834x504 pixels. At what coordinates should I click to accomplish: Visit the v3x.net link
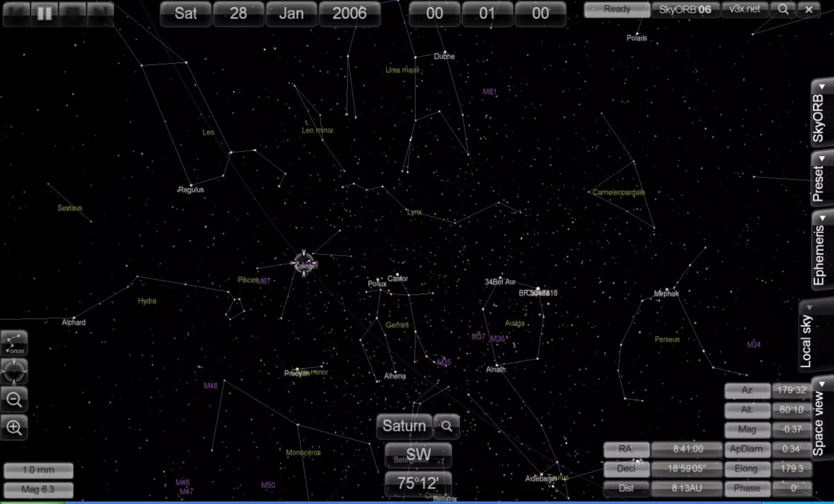(x=744, y=9)
